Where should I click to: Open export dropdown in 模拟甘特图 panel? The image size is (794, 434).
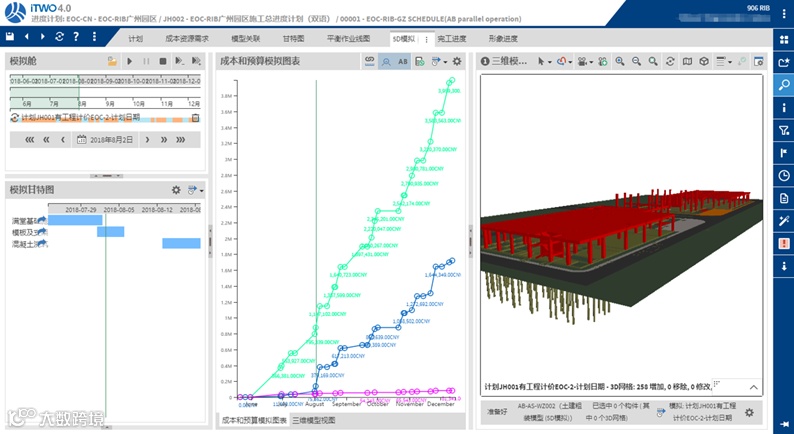[195, 190]
